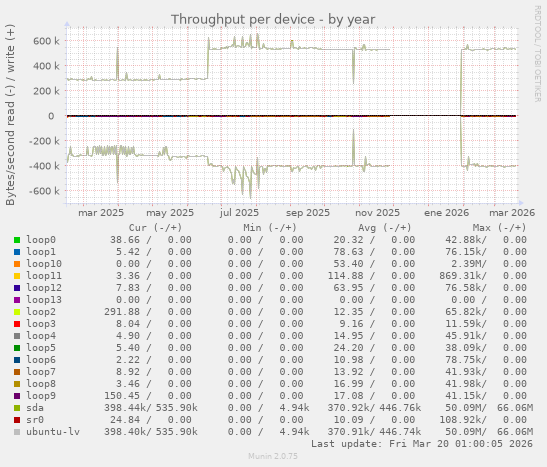Select the sda device label

point(35,408)
